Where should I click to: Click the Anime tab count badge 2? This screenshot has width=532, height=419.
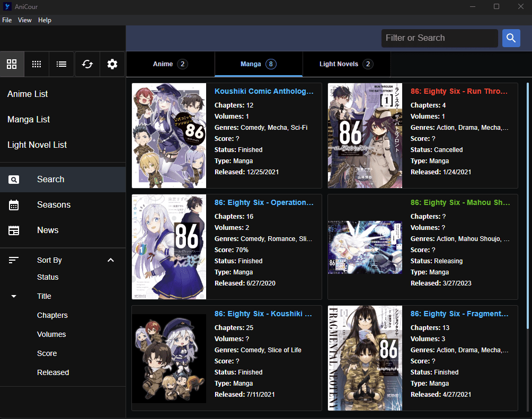click(182, 64)
